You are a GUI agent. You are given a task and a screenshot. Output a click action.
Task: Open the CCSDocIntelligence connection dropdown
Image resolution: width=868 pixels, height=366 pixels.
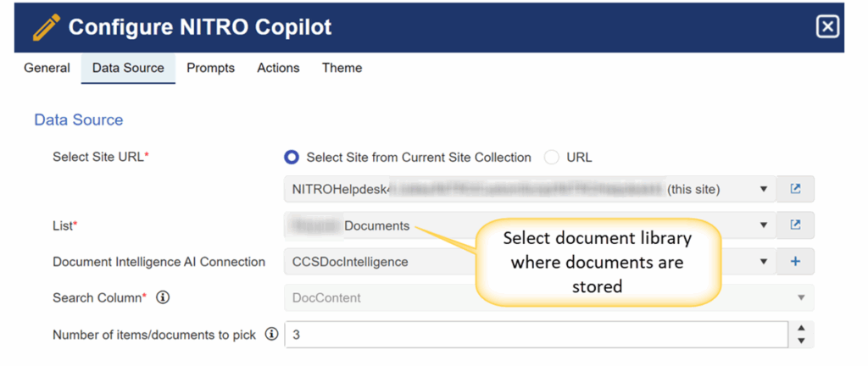[x=531, y=262]
